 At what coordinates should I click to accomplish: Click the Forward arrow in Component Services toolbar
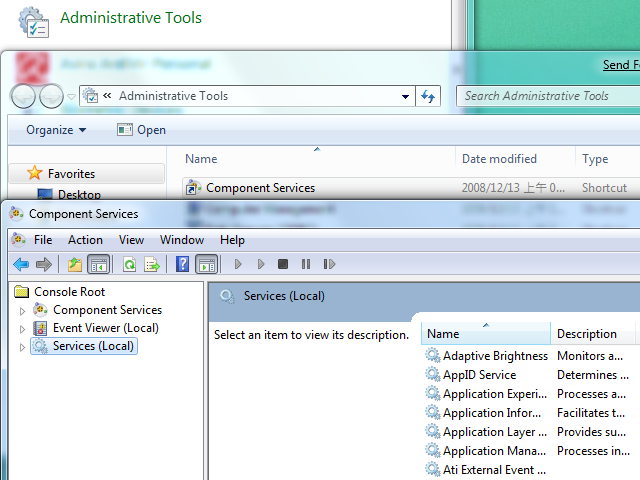coord(44,264)
